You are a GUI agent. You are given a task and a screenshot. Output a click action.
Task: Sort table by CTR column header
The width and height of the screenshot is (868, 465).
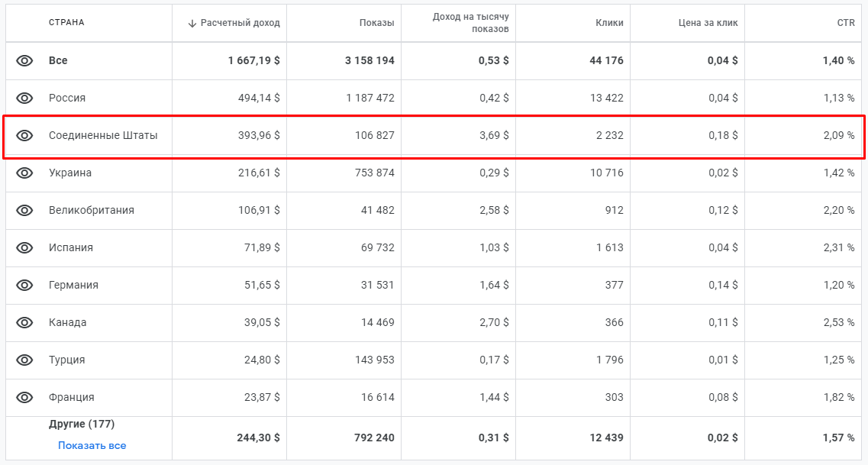[x=845, y=23]
